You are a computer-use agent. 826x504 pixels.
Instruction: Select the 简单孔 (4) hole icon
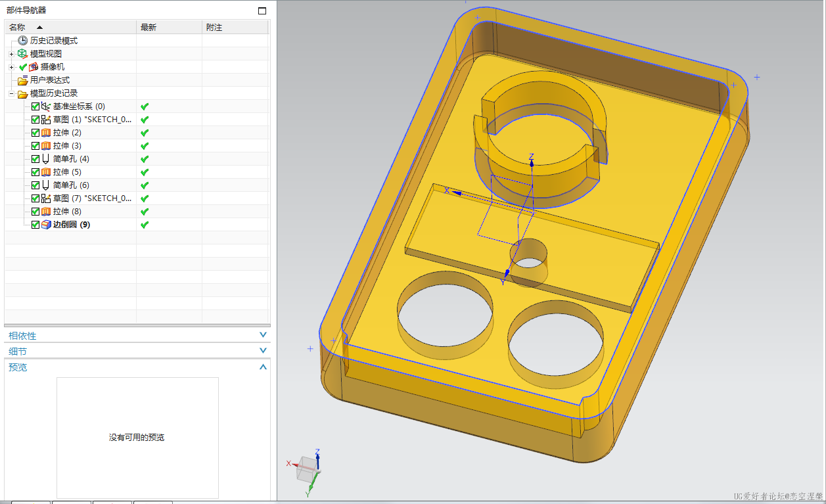click(46, 159)
